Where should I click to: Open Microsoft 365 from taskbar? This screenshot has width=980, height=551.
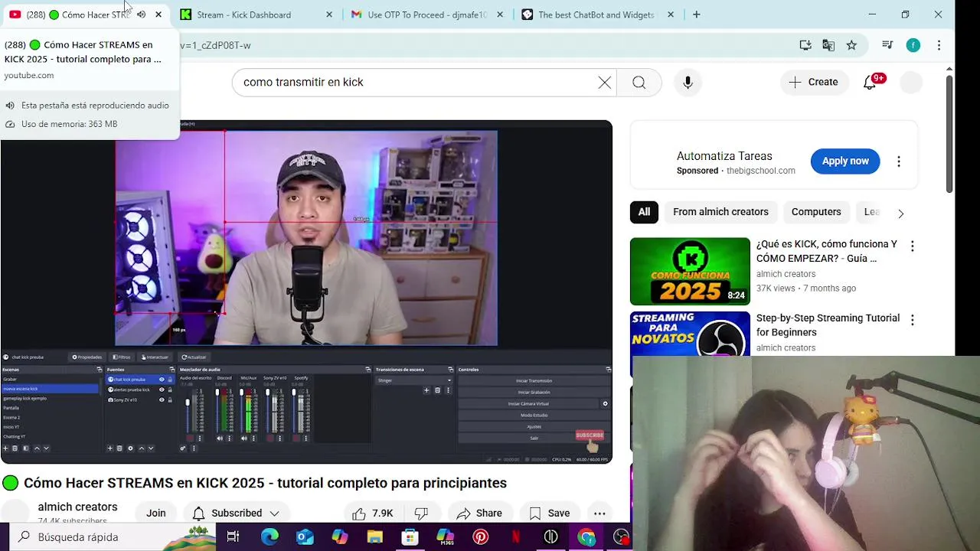click(446, 537)
